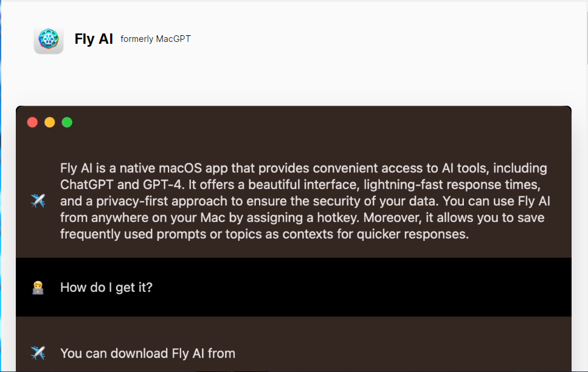Click the yellow minimize circle in the titlebar
588x372 pixels.
click(49, 122)
